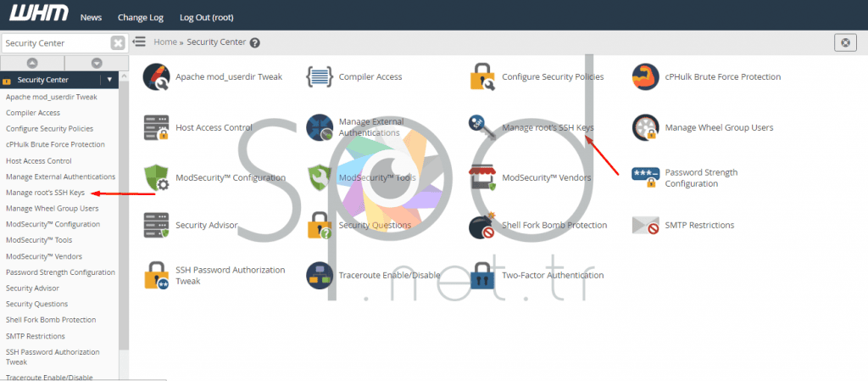Screen dimensions: 868x381
Task: Click the sidebar vertical scrollbar
Action: coord(124,216)
